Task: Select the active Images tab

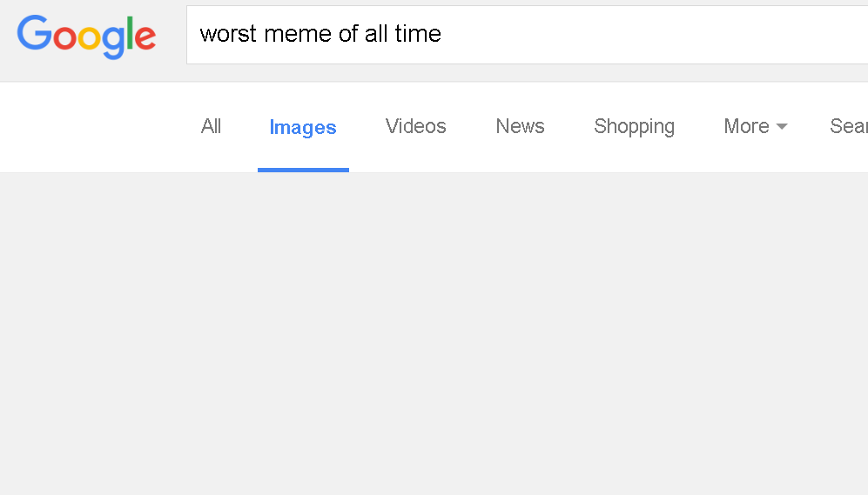Action: coord(303,127)
